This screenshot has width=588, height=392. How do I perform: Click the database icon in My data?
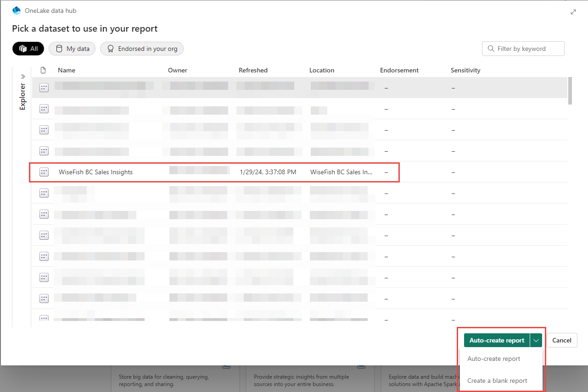[x=59, y=49]
